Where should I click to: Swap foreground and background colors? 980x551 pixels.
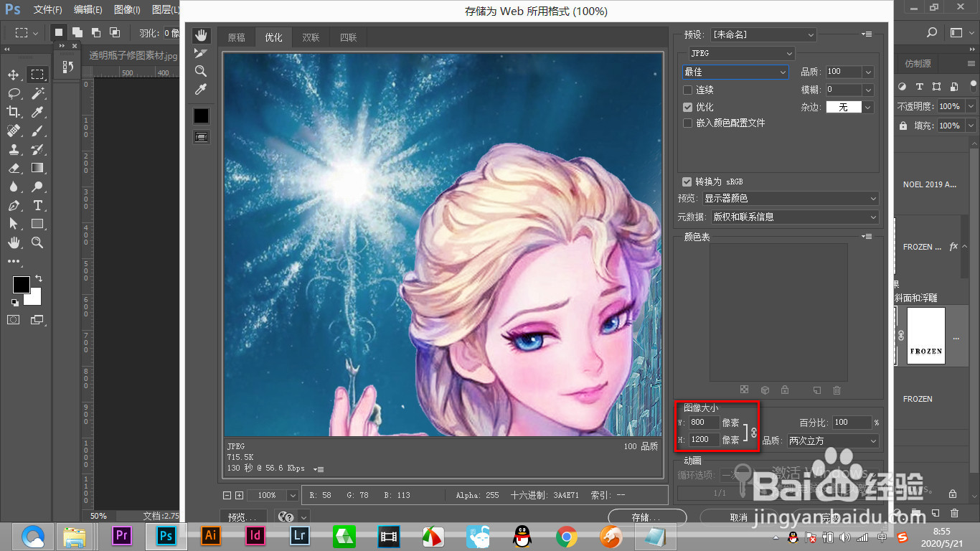[39, 278]
